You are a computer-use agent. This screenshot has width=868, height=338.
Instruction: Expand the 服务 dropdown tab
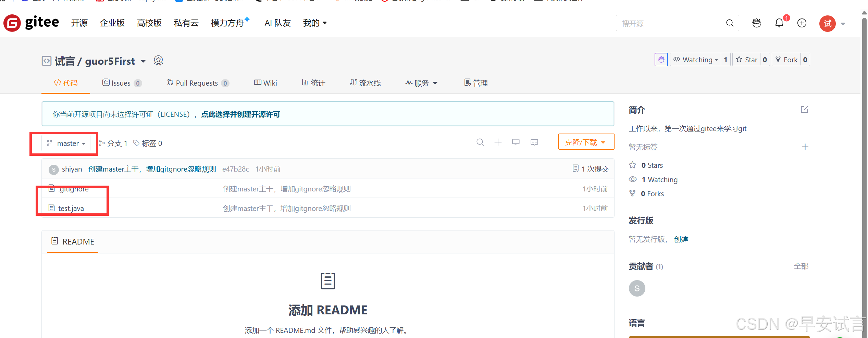[421, 83]
